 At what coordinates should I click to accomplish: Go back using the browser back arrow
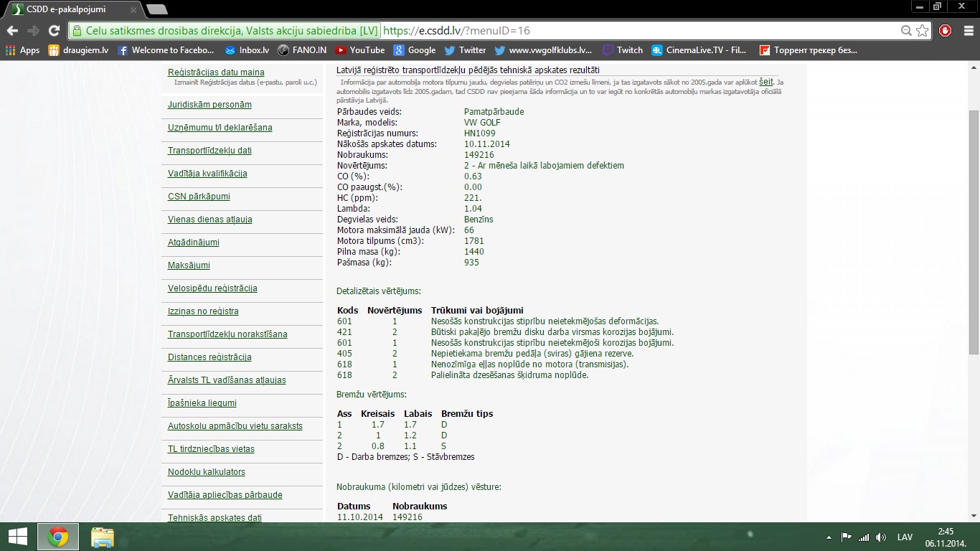(x=12, y=31)
